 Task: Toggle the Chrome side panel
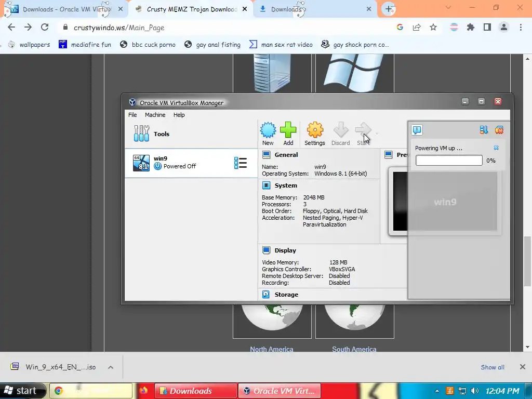tap(487, 27)
